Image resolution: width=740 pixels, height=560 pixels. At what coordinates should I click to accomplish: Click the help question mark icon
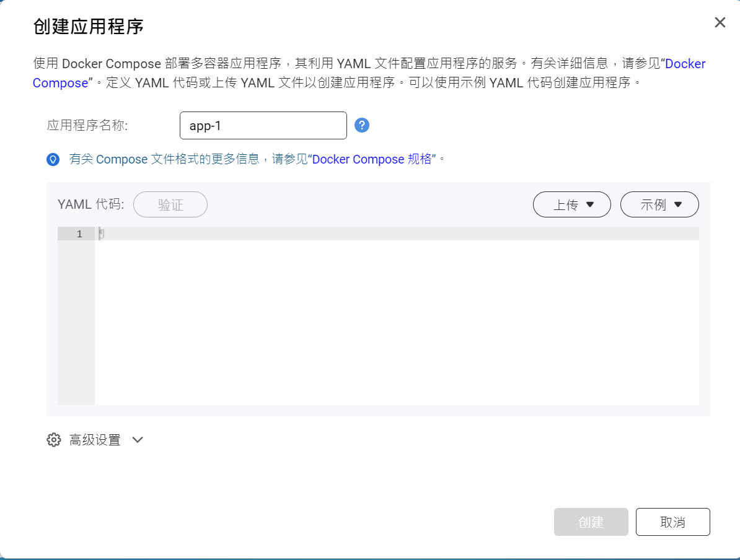coord(362,125)
